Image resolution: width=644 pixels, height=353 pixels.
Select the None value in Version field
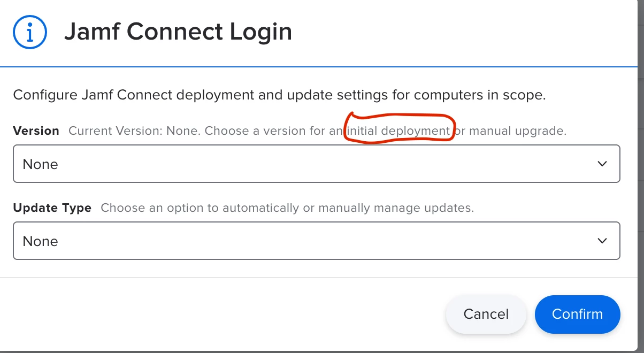point(40,164)
